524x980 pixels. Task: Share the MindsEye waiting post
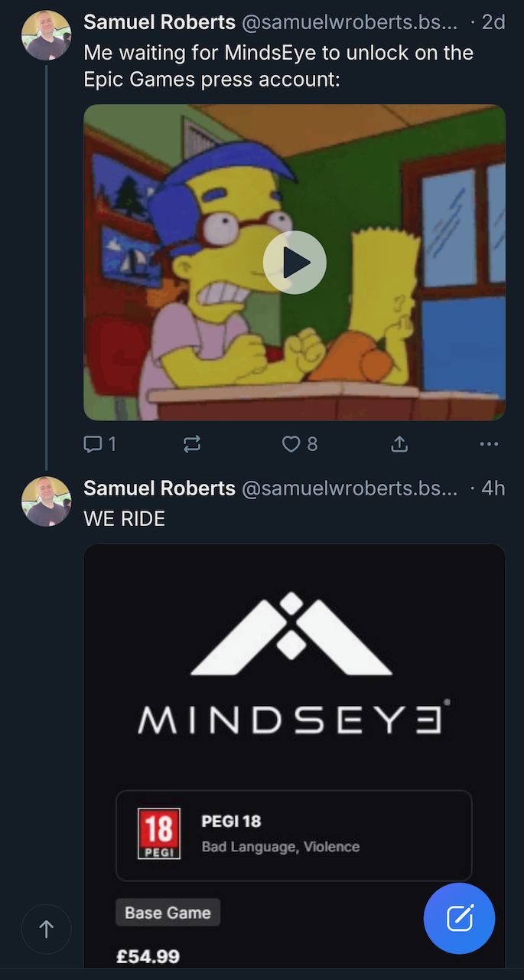click(399, 444)
